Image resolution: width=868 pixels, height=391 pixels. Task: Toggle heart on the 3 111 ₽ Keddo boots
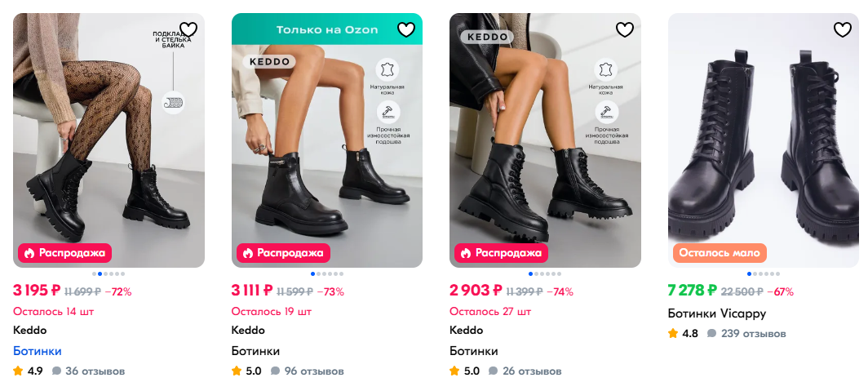406,29
